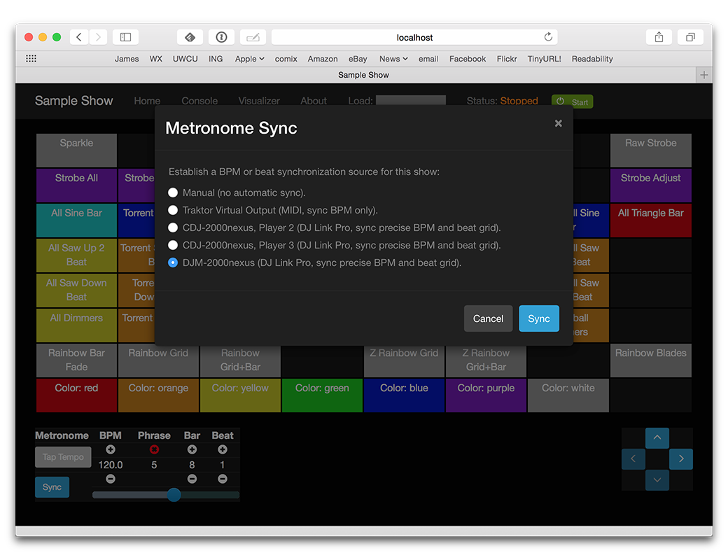Open Safari share button
This screenshot has height=560, width=728.
[x=659, y=37]
